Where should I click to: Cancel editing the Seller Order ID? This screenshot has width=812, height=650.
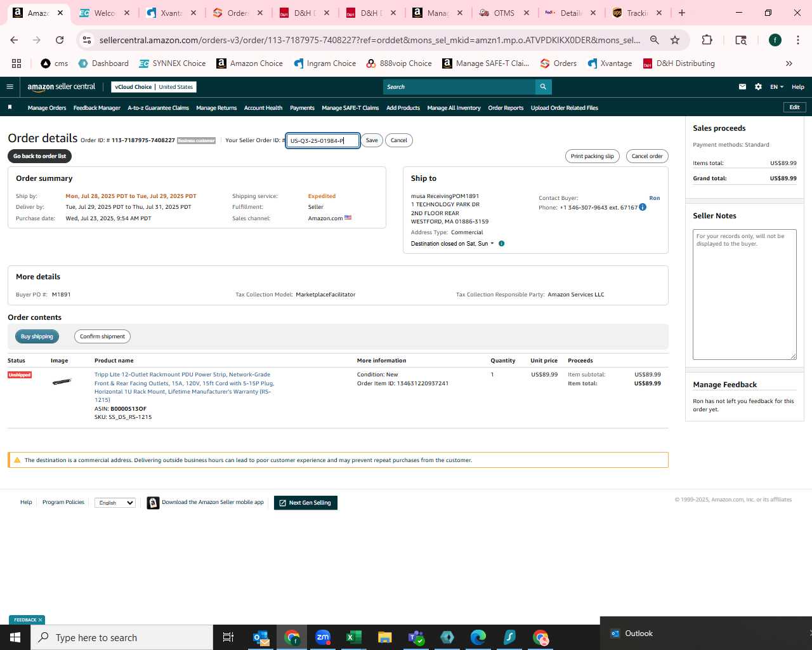(x=399, y=140)
